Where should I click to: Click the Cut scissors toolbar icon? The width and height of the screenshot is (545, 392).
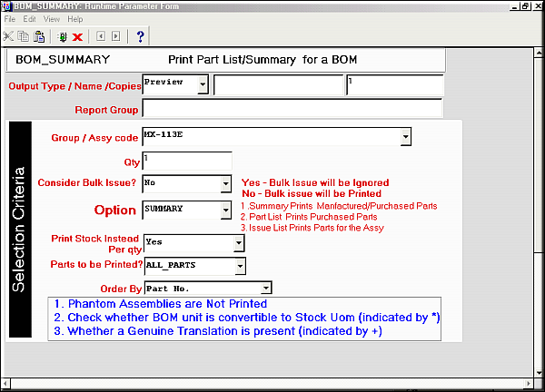tap(9, 36)
